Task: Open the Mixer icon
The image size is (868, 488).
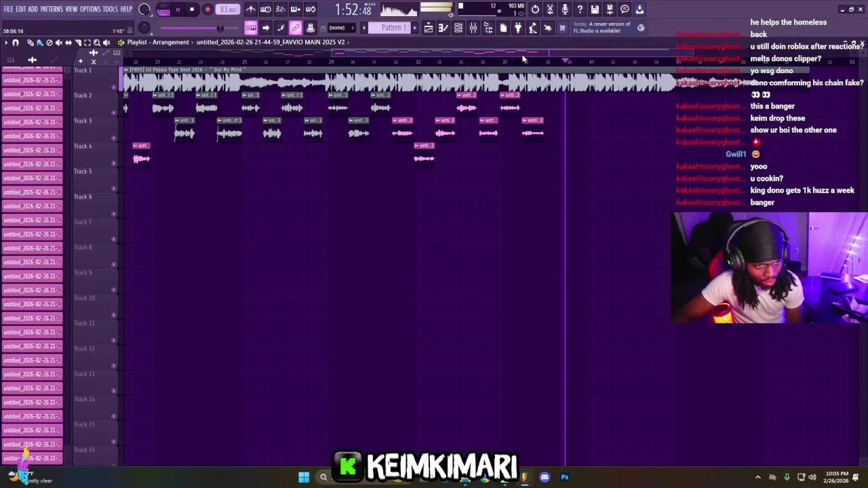Action: coord(473,28)
